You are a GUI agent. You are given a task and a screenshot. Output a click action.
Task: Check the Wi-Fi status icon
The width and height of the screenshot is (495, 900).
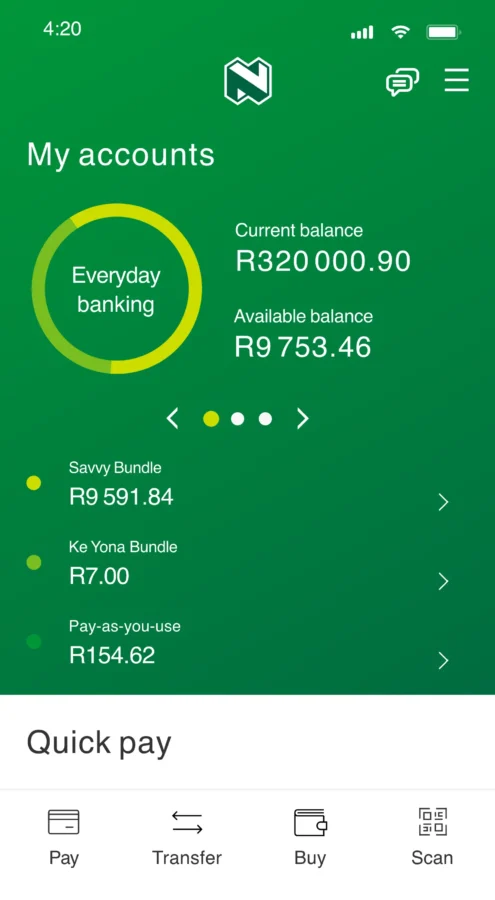[x=400, y=32]
